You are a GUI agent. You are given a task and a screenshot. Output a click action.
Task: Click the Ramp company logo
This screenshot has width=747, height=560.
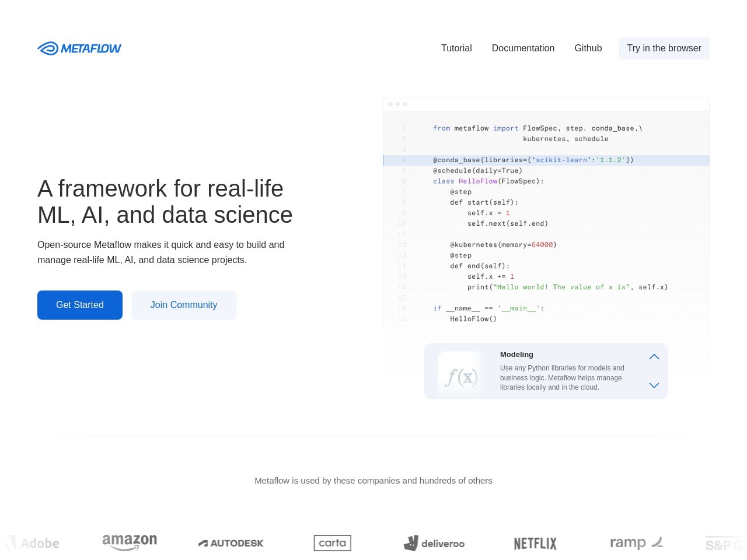637,542
